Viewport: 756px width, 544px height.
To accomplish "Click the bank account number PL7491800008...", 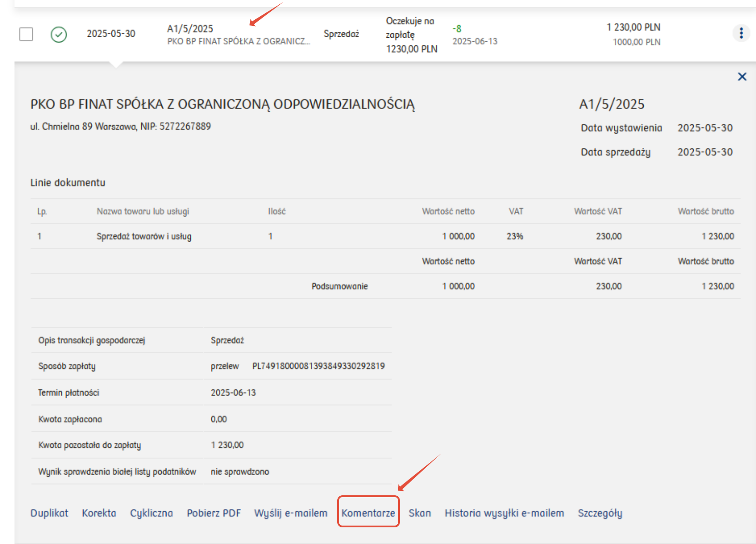I will pos(318,366).
